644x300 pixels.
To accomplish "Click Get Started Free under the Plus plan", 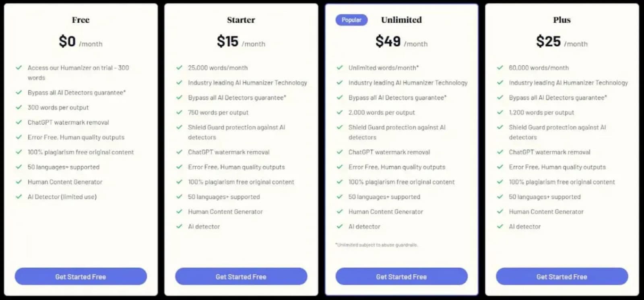I will tap(561, 277).
